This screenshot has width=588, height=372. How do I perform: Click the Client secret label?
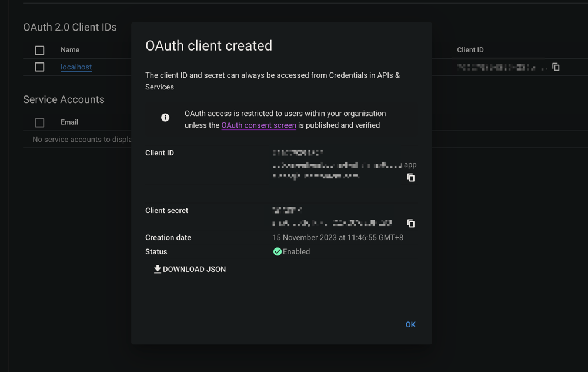[166, 211]
